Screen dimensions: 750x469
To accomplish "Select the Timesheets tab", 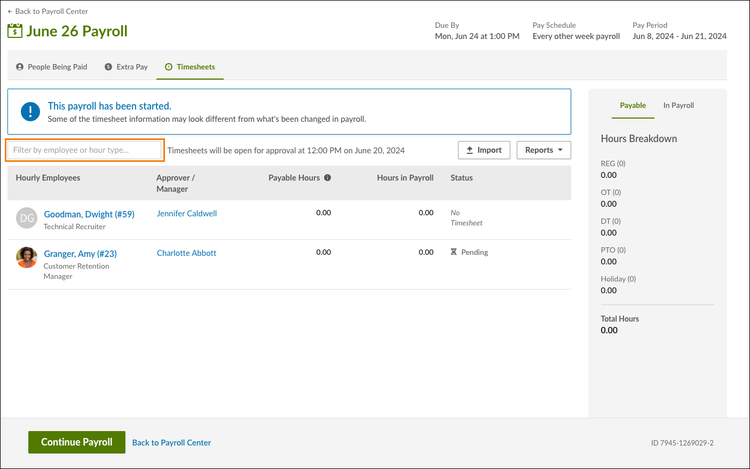I will 190,67.
